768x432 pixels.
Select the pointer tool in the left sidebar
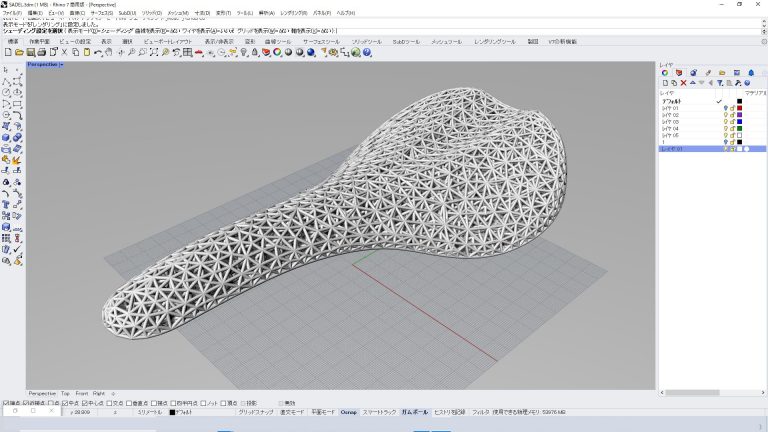click(6, 70)
